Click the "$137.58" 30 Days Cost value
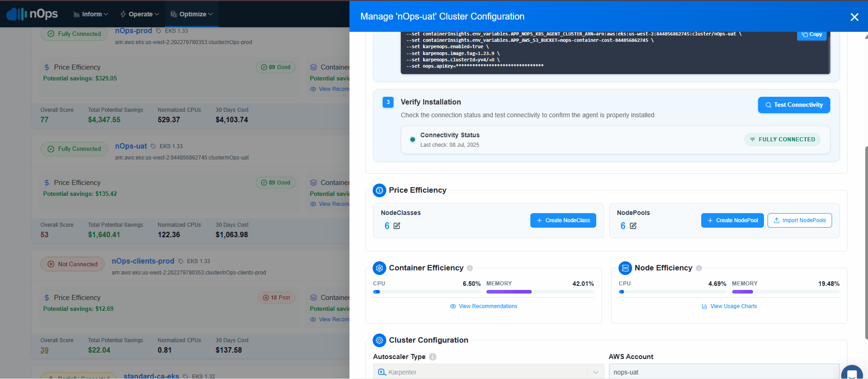 click(x=229, y=350)
